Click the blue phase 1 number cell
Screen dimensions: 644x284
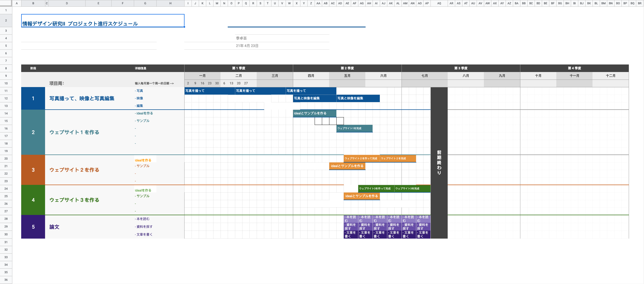(33, 98)
